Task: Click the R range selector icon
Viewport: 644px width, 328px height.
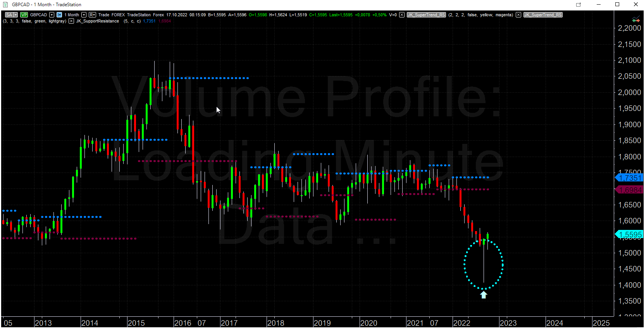Action: pos(92,15)
